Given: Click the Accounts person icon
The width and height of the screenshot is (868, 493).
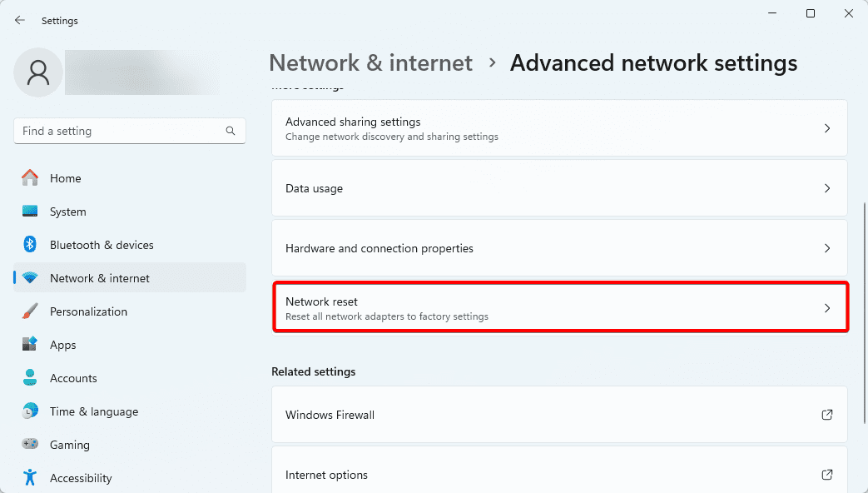Looking at the screenshot, I should (x=30, y=377).
